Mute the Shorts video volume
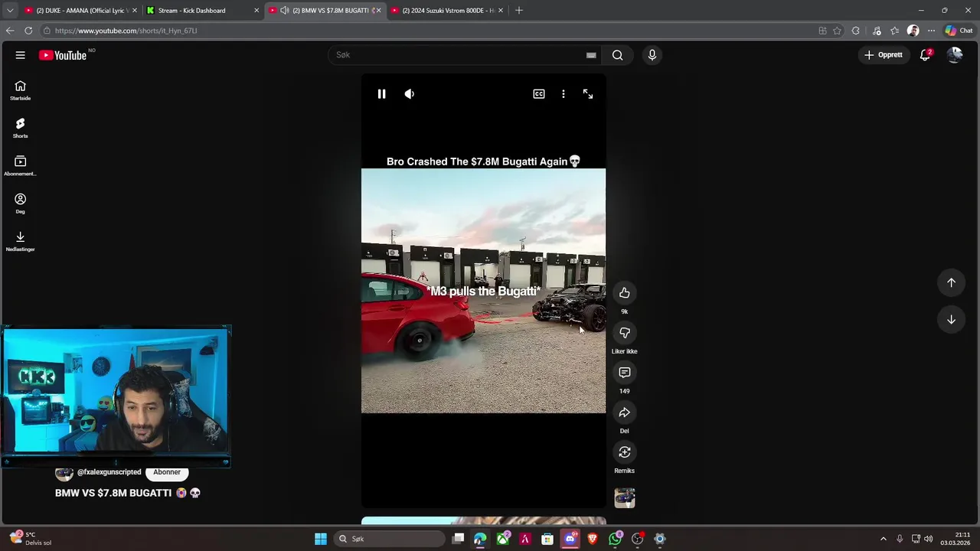 (410, 93)
